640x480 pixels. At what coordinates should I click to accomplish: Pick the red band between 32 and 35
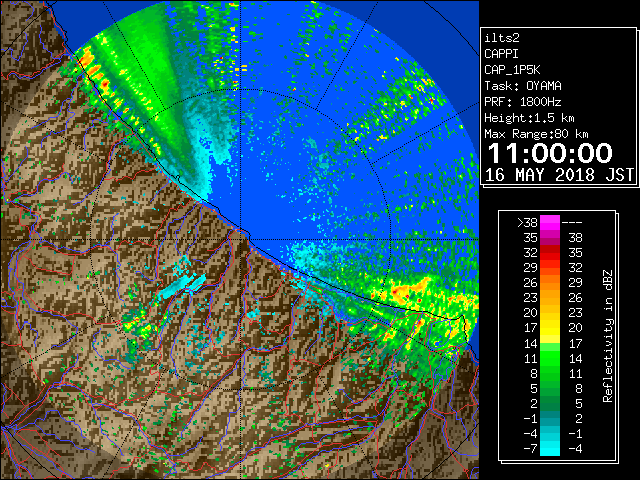[x=550, y=253]
